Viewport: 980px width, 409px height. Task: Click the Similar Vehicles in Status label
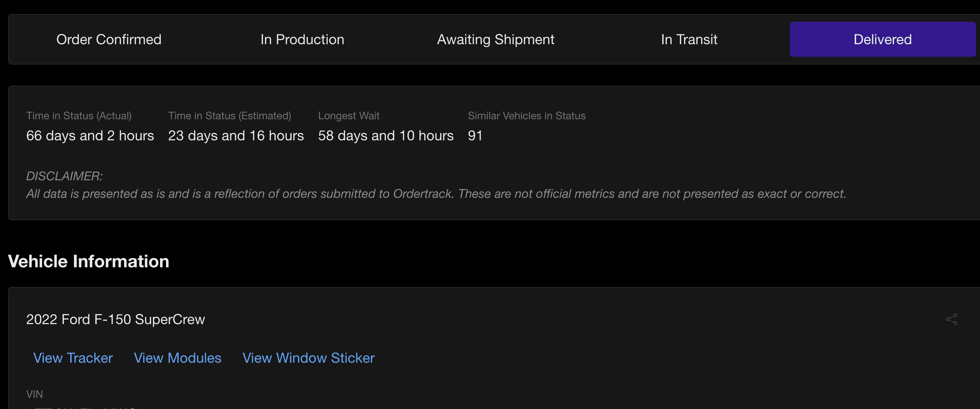526,115
